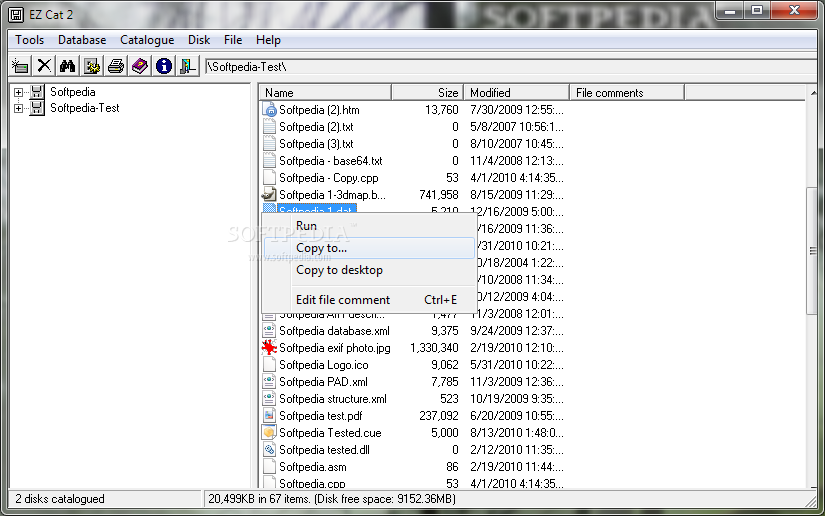Click the 1,330,340 size value

pos(434,348)
